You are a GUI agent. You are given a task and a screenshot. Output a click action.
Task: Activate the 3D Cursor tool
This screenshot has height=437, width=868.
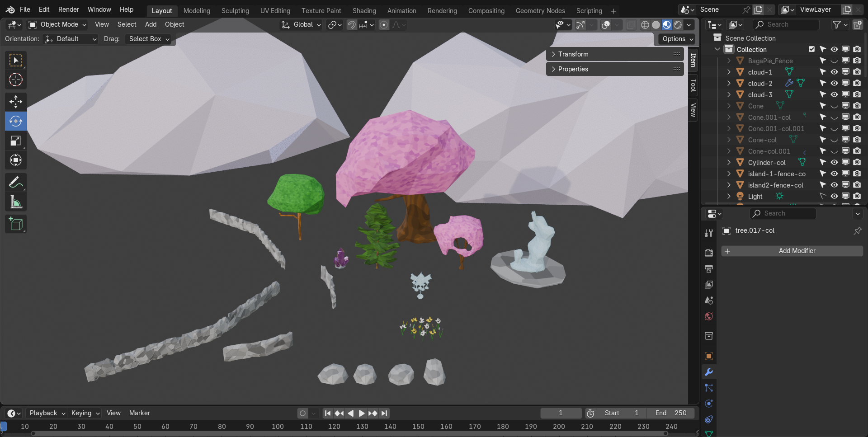pyautogui.click(x=16, y=80)
